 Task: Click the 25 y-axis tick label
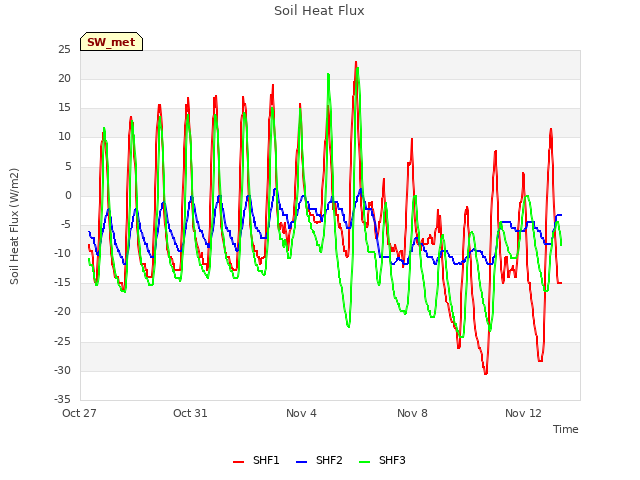[x=64, y=49]
